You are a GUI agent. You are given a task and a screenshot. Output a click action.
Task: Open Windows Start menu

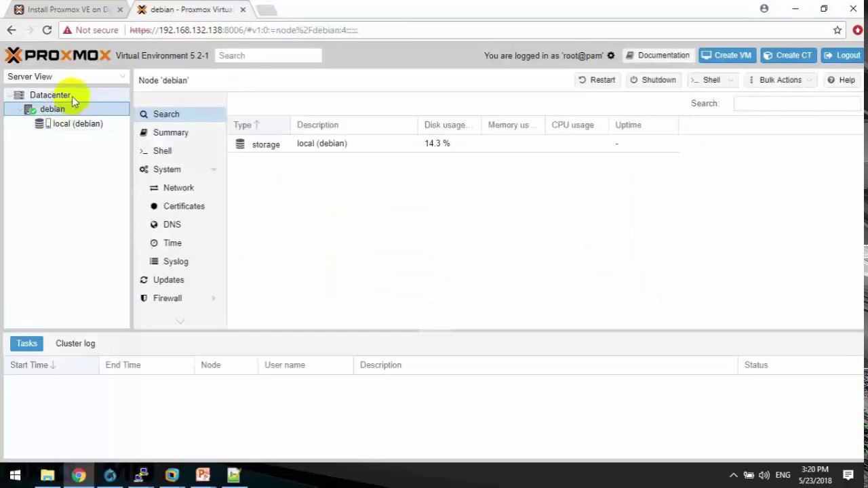(x=15, y=475)
